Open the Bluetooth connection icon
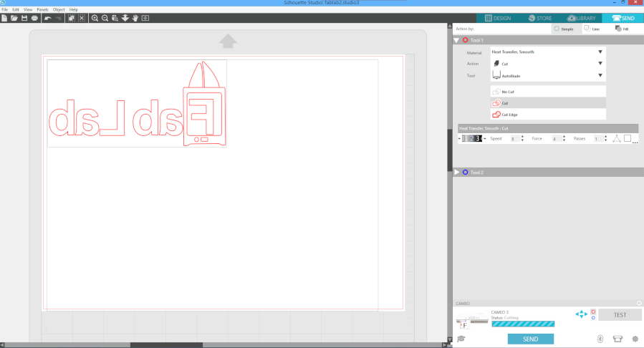Viewport: 644px width, 348px height. point(600,339)
